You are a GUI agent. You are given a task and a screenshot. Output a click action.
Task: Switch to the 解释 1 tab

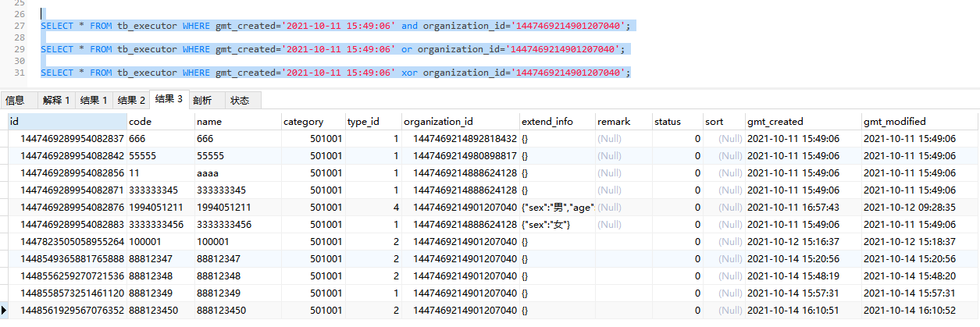pos(56,100)
